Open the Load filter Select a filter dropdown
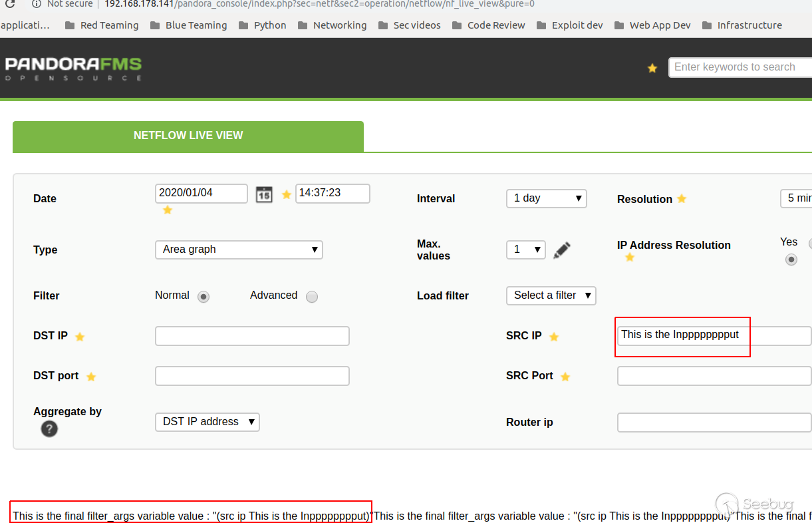 point(551,295)
